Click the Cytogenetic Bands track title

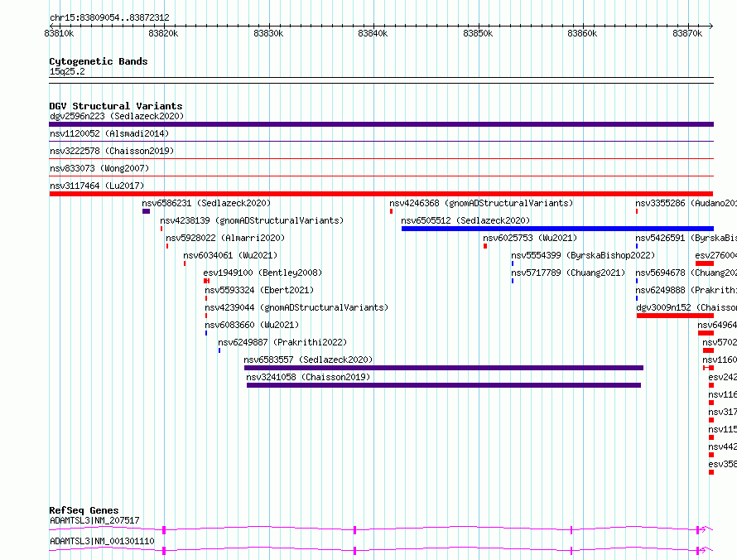pos(99,61)
